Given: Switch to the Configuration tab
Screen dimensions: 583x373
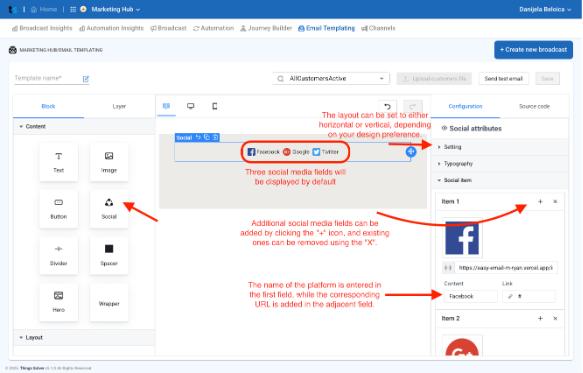Looking at the screenshot, I should [465, 106].
